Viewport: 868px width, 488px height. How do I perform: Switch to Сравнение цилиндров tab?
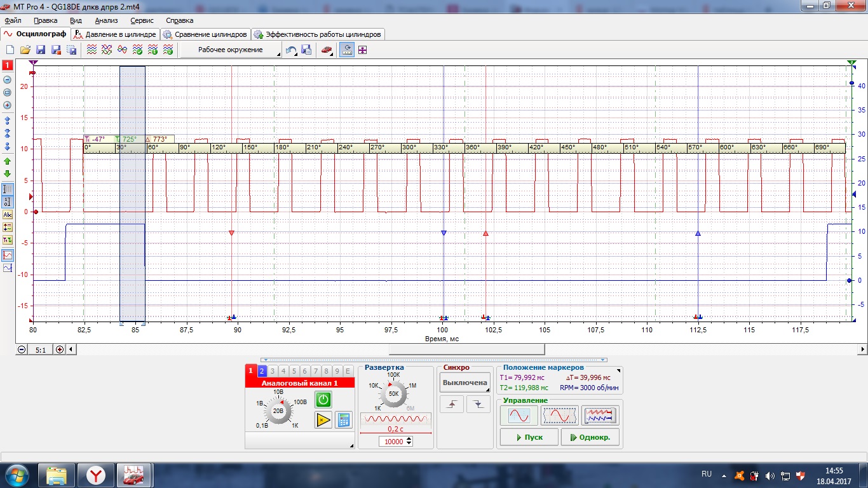tap(205, 34)
